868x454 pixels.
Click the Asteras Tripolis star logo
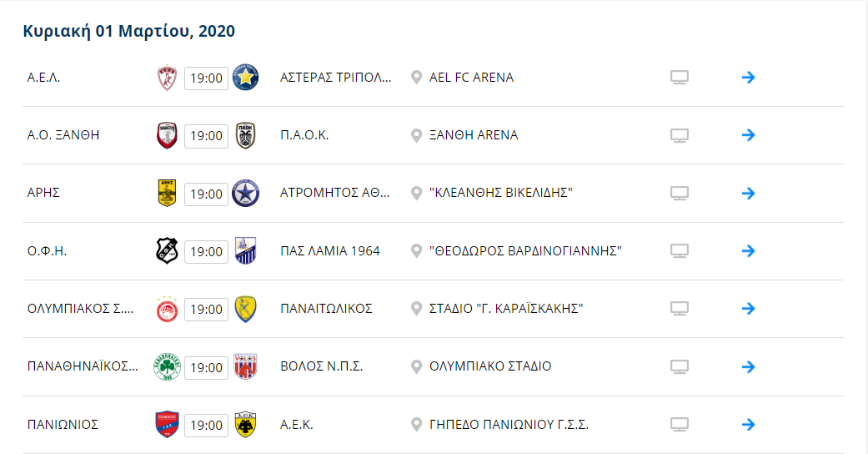pos(245,78)
